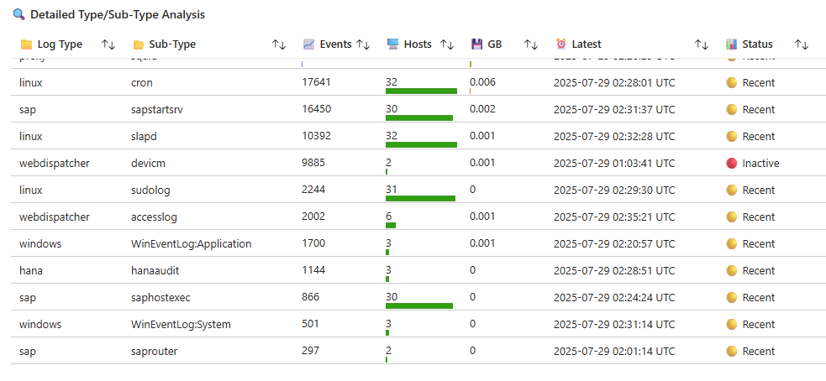Click the monitor icon beside Hosts header
Screen dimensions: 826x381
coord(392,44)
